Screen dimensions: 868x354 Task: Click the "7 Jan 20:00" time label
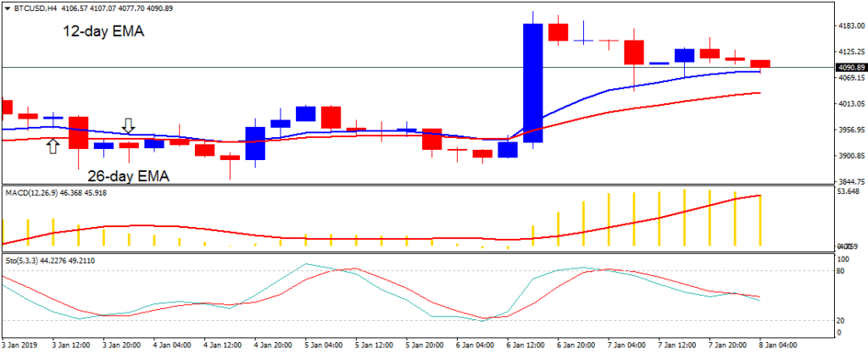727,346
